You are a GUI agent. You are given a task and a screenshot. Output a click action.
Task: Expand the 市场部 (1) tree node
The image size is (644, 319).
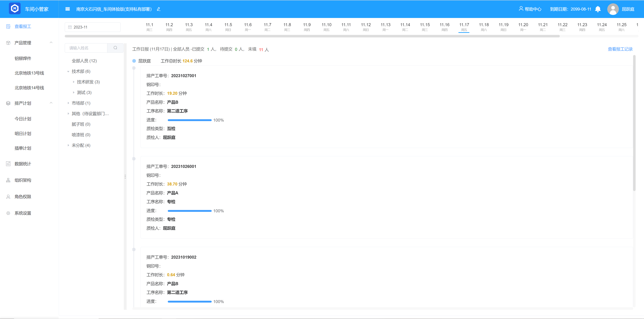68,103
